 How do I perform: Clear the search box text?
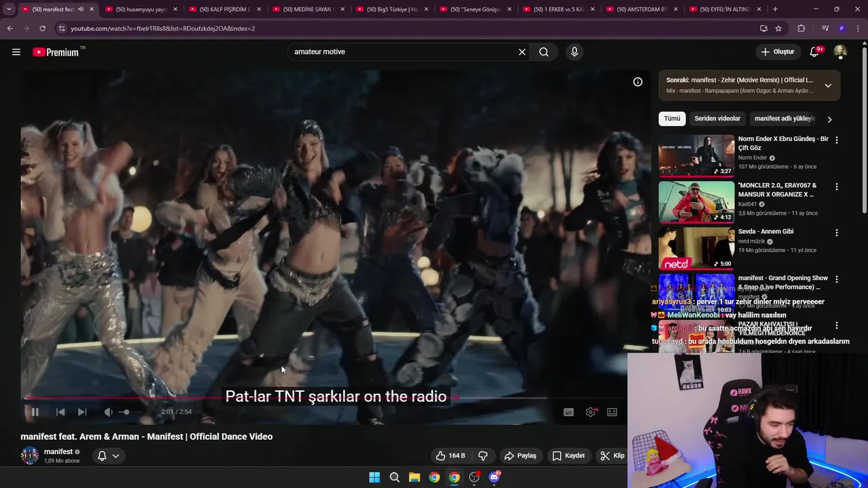(x=522, y=52)
